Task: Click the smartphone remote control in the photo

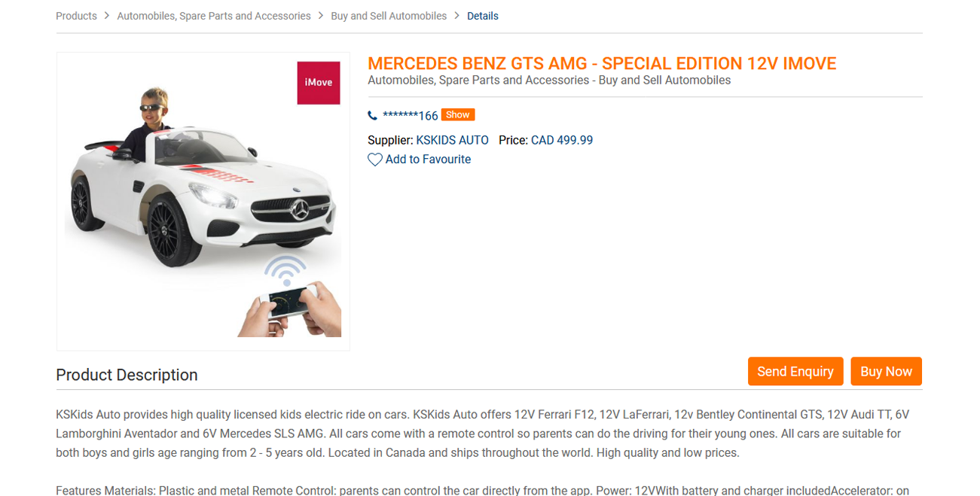Action: click(289, 301)
